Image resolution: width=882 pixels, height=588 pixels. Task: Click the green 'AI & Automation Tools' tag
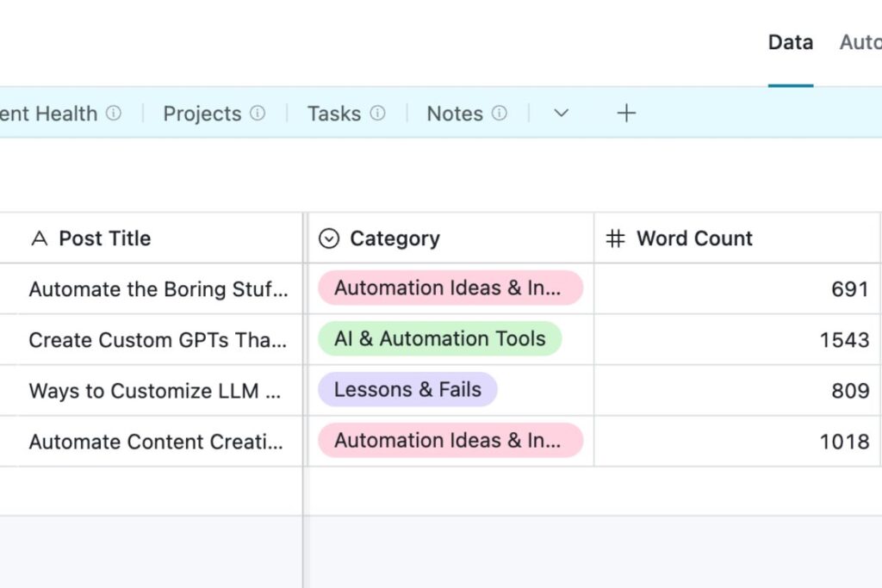pyautogui.click(x=440, y=338)
